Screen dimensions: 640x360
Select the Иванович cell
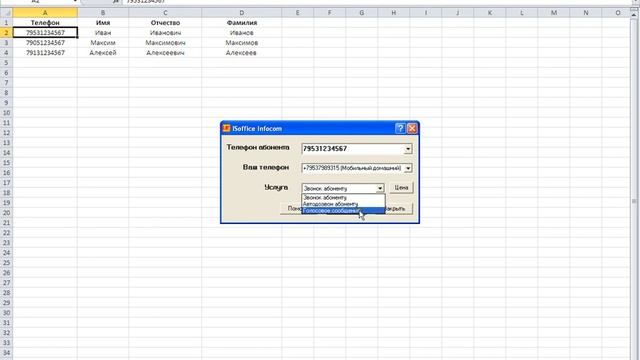coord(165,32)
